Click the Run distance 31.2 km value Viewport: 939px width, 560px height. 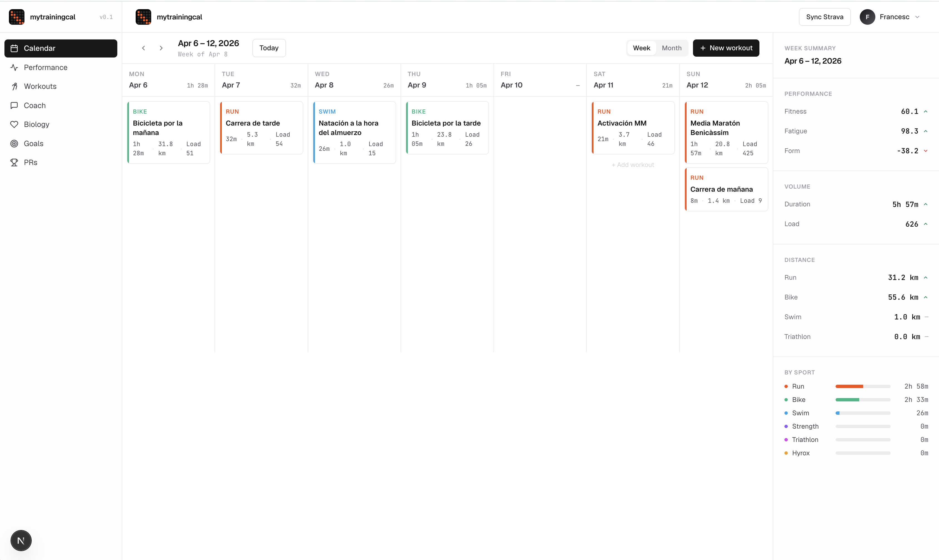coord(903,278)
